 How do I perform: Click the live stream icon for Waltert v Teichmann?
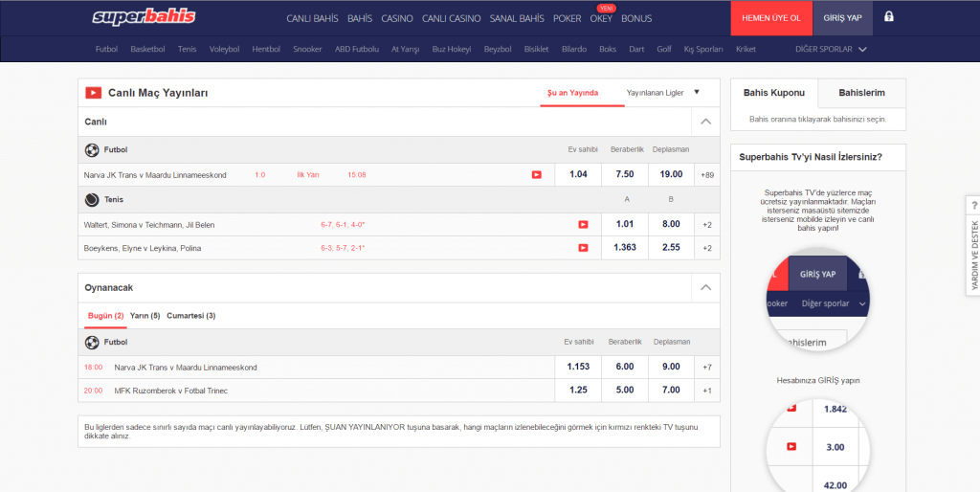point(583,224)
